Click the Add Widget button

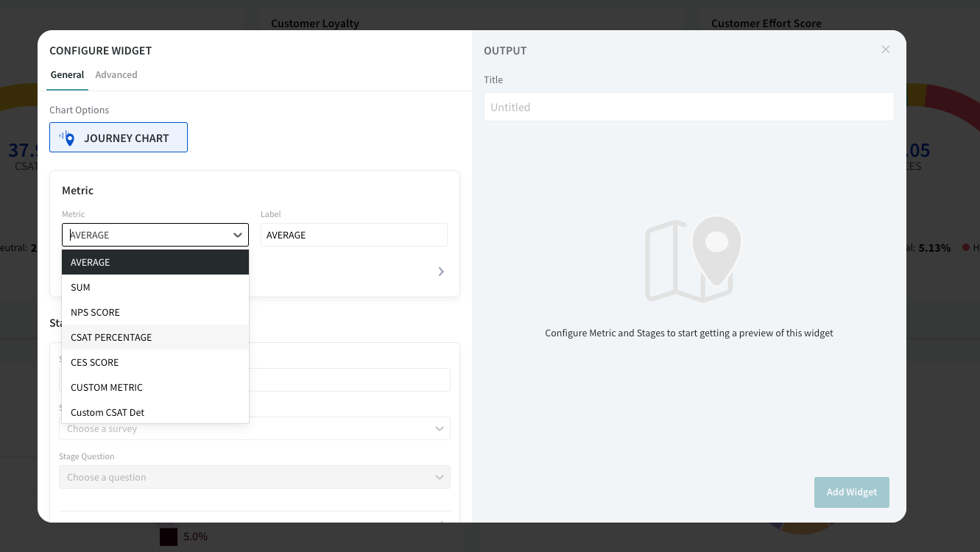click(851, 492)
